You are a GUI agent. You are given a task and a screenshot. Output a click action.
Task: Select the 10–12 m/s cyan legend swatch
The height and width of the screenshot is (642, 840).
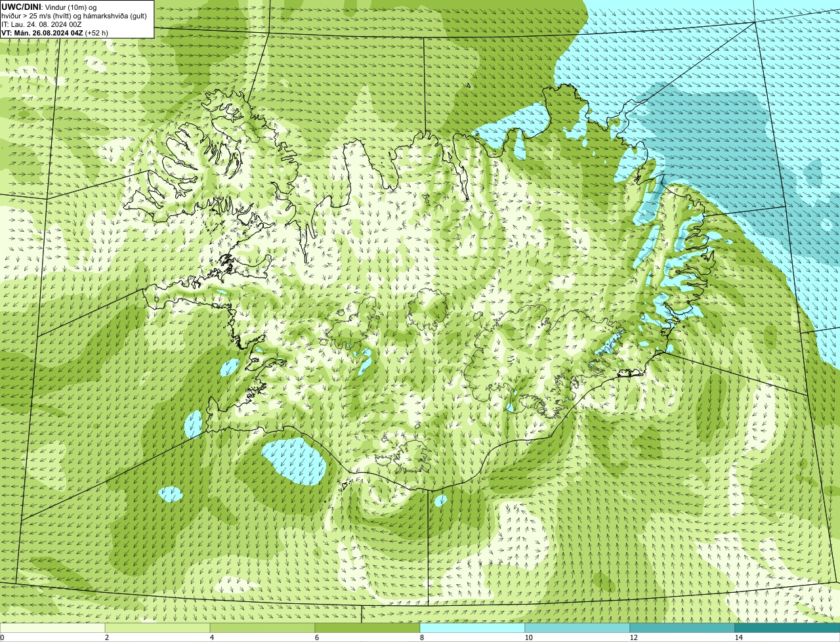click(577, 628)
